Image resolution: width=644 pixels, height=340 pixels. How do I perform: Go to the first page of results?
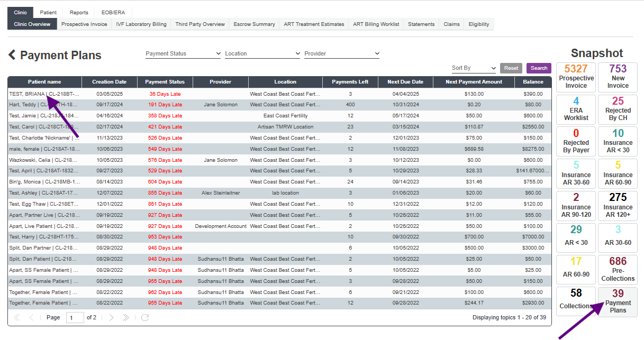[17, 317]
